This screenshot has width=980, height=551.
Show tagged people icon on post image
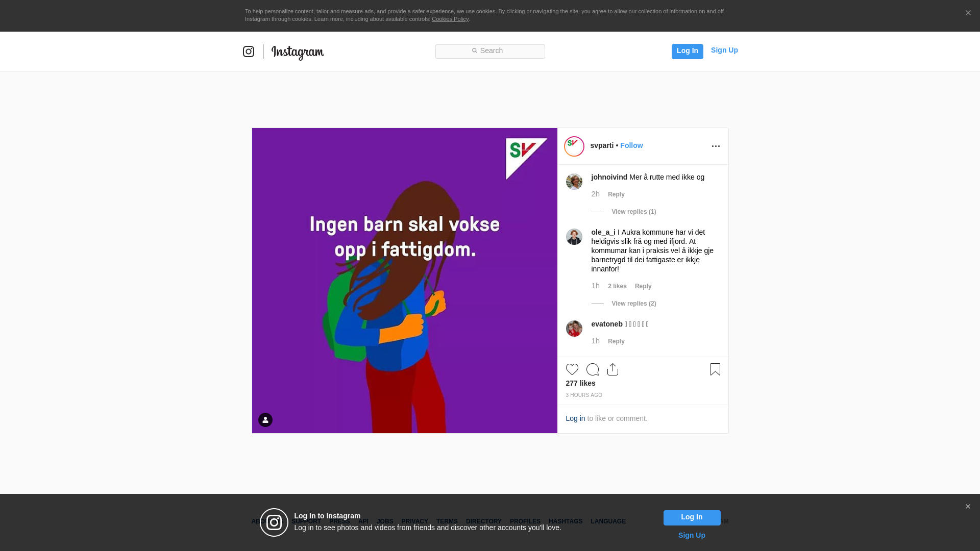[x=265, y=420]
